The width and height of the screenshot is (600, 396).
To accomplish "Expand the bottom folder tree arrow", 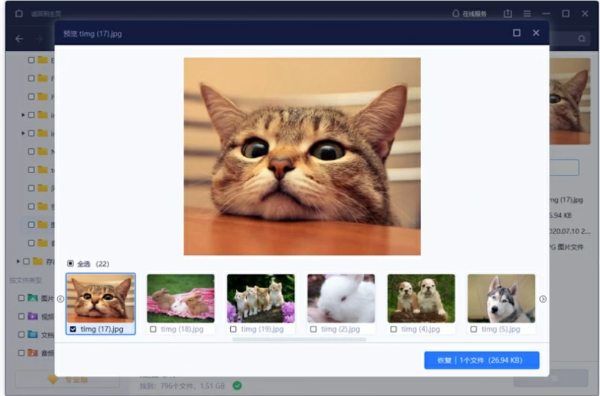I will pyautogui.click(x=18, y=261).
